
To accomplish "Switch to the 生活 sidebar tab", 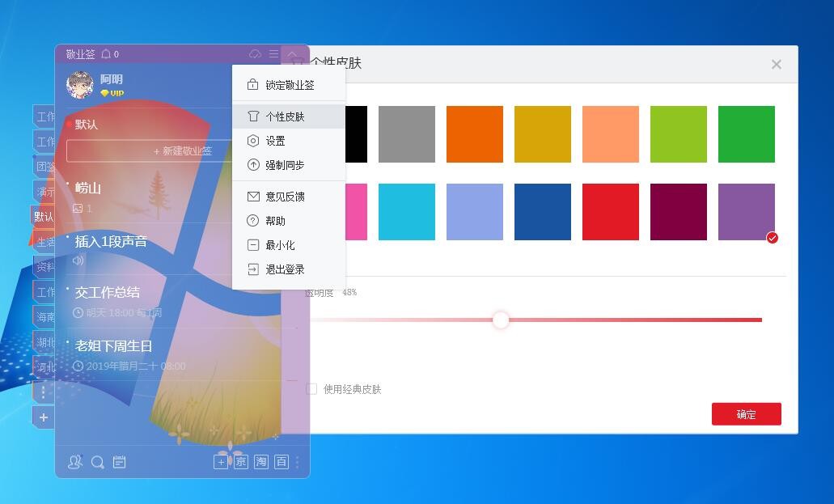I will pyautogui.click(x=44, y=242).
